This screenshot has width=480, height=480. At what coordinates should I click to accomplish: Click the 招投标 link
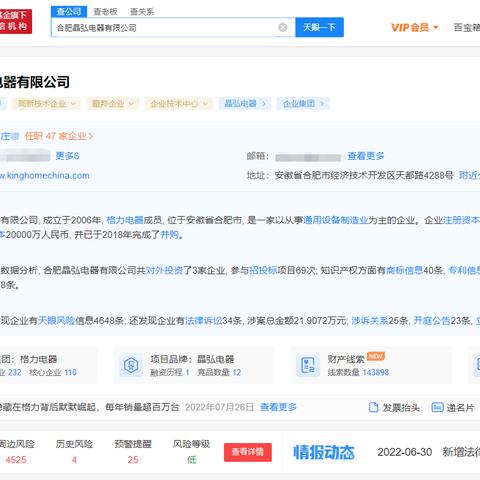pos(263,270)
